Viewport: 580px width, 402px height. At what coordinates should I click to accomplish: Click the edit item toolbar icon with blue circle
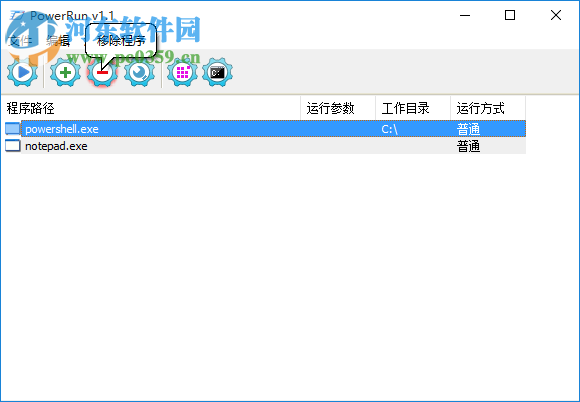[x=139, y=72]
